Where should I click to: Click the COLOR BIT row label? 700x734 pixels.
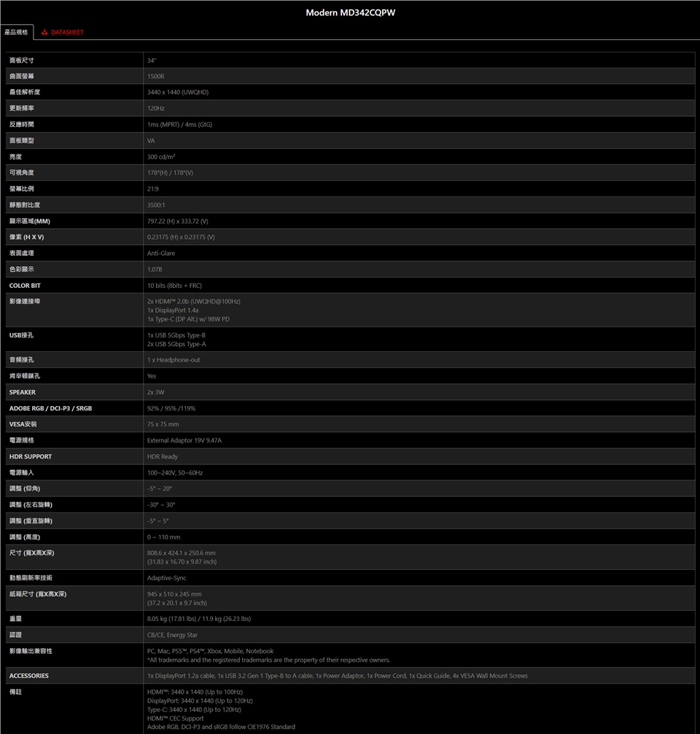[25, 285]
